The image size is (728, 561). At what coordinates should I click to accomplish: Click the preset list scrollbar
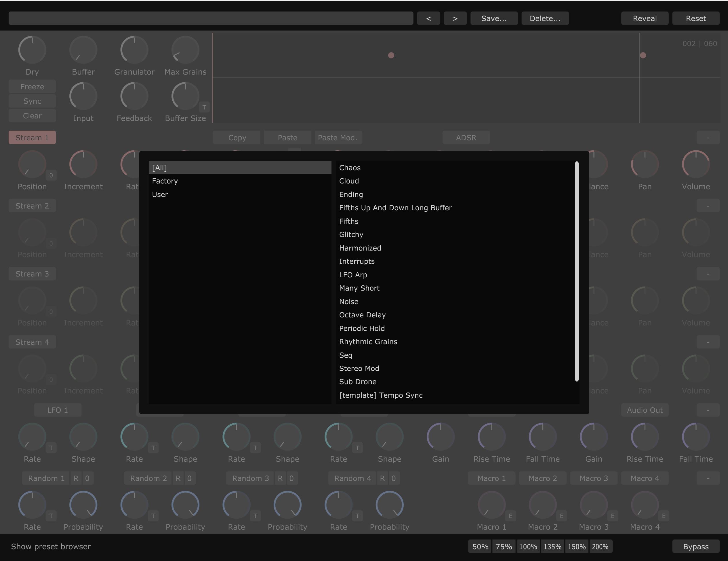(577, 271)
